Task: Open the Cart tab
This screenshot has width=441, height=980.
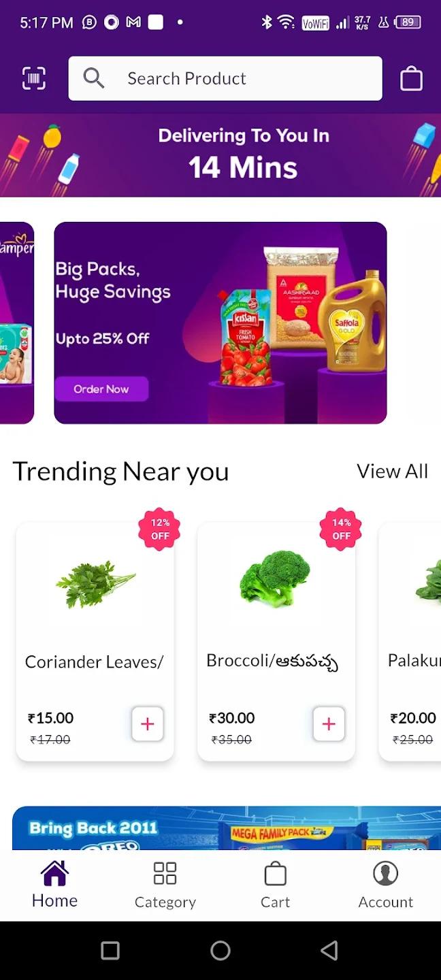Action: [x=275, y=885]
